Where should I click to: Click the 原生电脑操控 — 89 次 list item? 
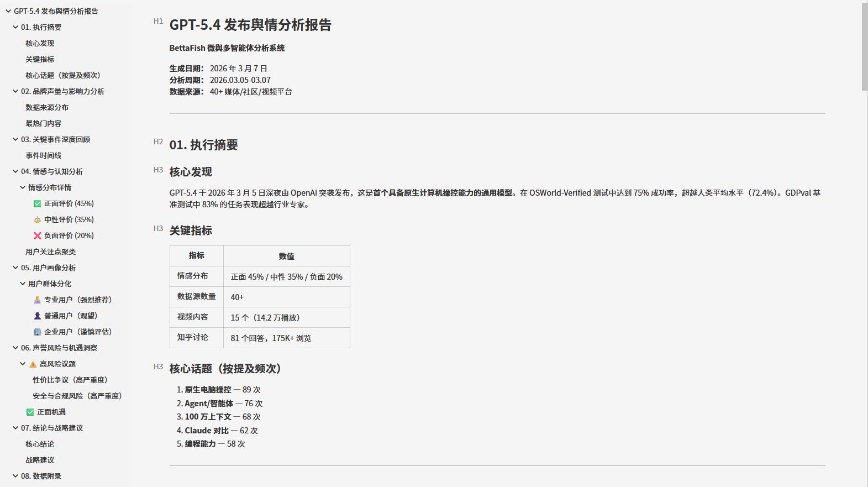click(x=223, y=390)
